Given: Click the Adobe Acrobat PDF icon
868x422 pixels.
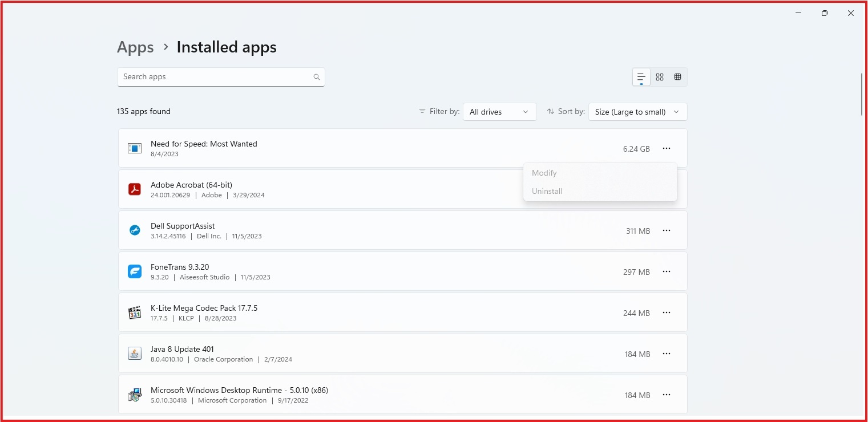Looking at the screenshot, I should click(x=135, y=189).
